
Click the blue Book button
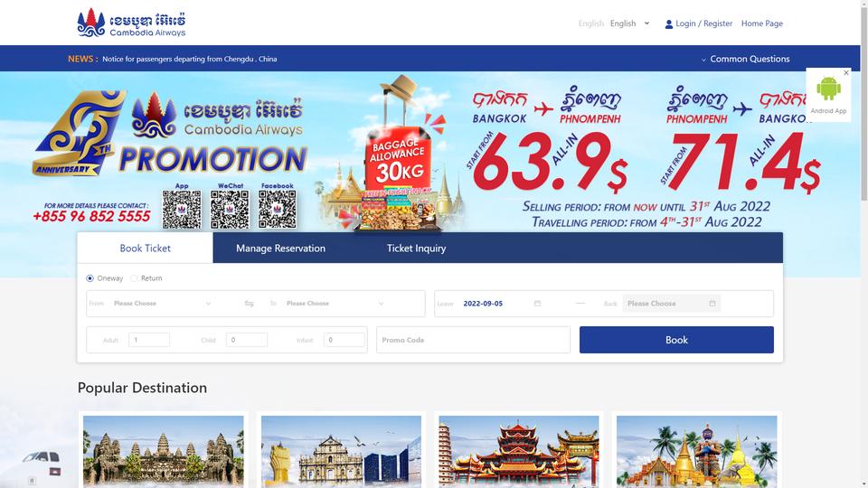676,340
